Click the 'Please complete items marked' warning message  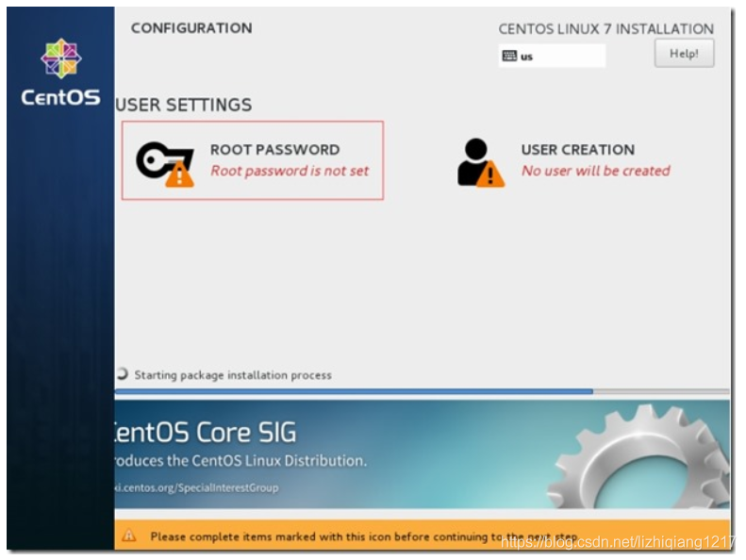[x=364, y=536]
